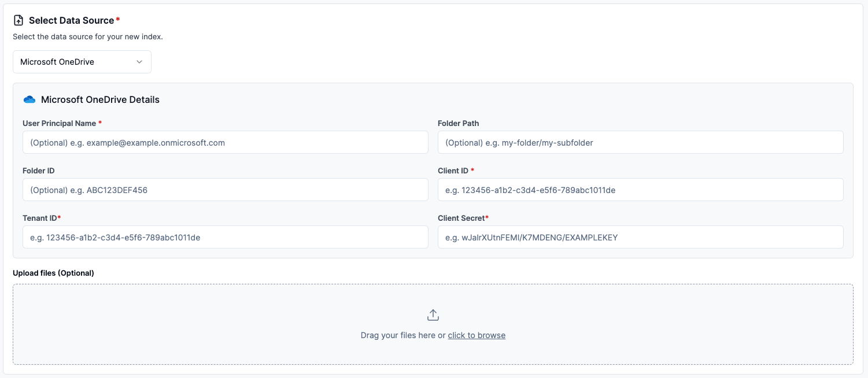Click the chevron arrow in data source selector
868x378 pixels.
point(139,62)
